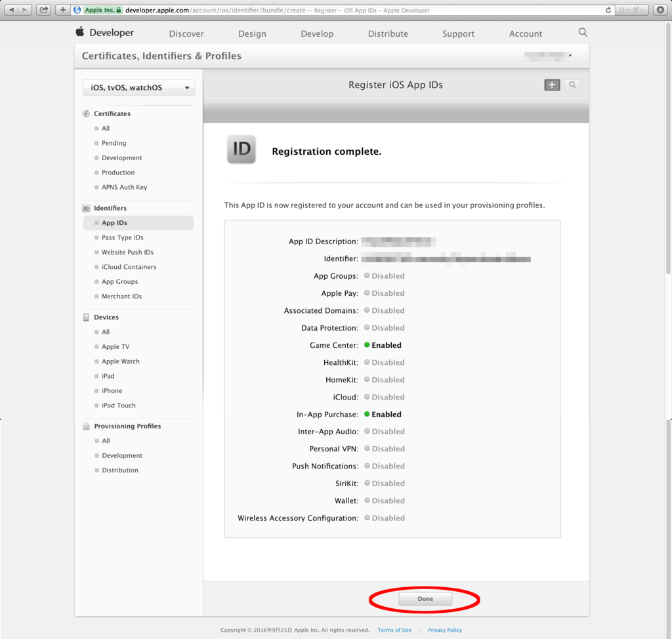Click the Done button
The height and width of the screenshot is (639, 672).
tap(425, 599)
